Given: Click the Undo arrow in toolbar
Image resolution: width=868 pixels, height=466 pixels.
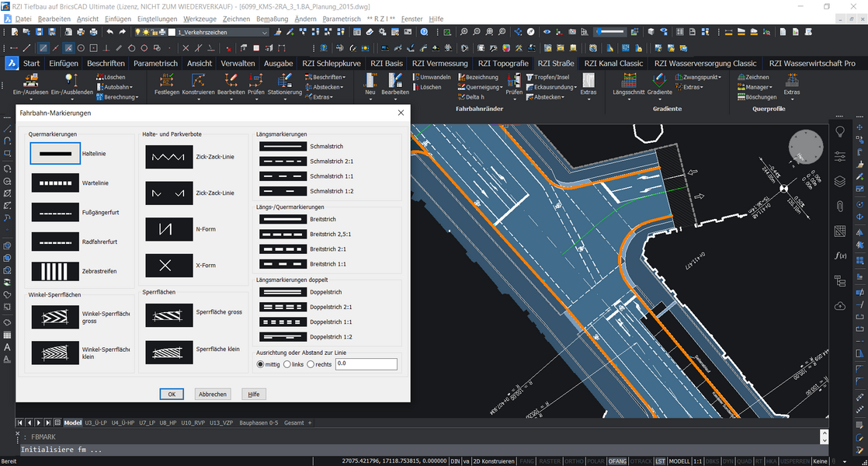Looking at the screenshot, I should [x=109, y=32].
